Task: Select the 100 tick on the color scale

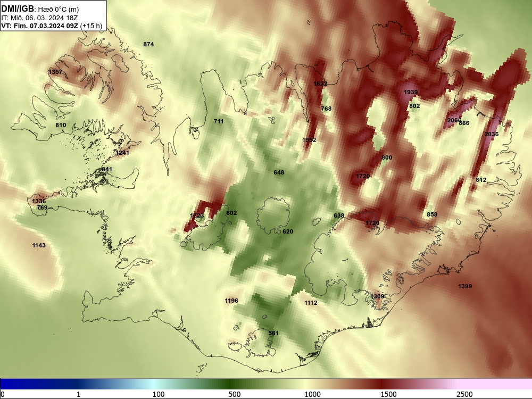Action: (x=159, y=394)
